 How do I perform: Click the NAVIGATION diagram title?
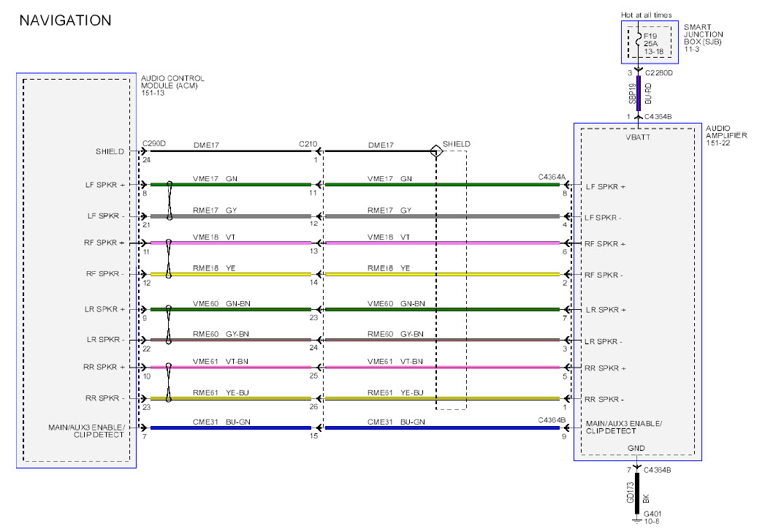click(65, 20)
